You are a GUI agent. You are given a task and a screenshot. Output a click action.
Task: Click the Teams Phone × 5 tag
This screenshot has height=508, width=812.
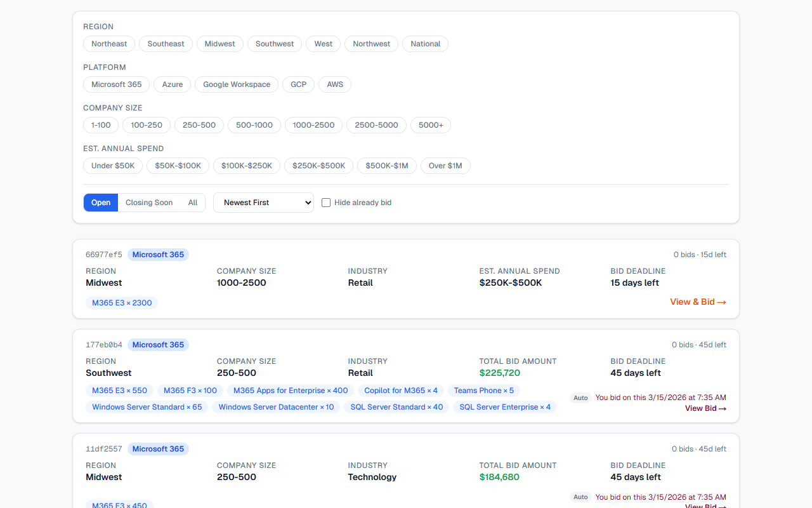484,391
